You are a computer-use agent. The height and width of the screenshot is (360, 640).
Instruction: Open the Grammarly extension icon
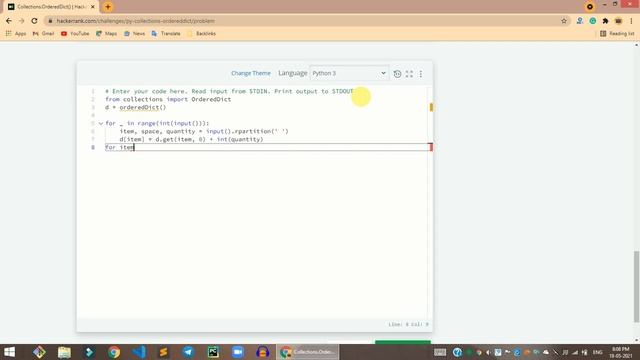[593, 21]
